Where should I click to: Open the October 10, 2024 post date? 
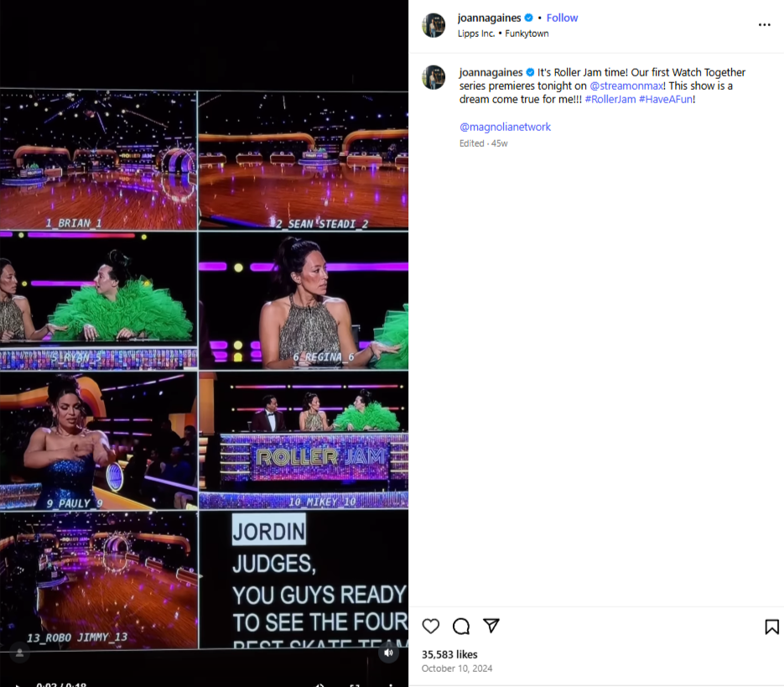456,669
